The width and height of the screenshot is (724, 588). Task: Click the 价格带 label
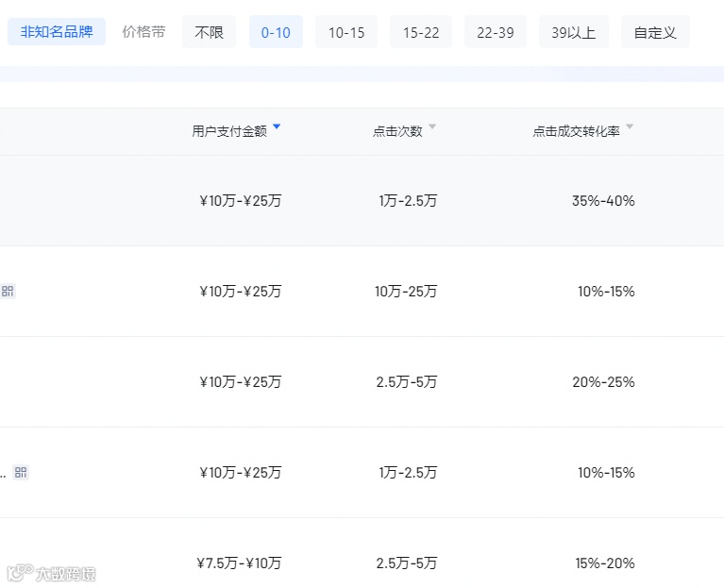click(143, 32)
